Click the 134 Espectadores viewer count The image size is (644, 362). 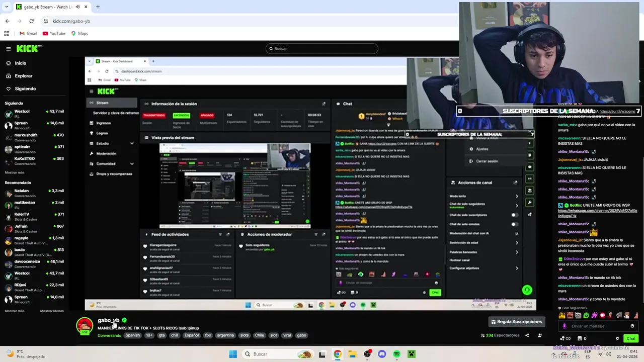(500, 335)
